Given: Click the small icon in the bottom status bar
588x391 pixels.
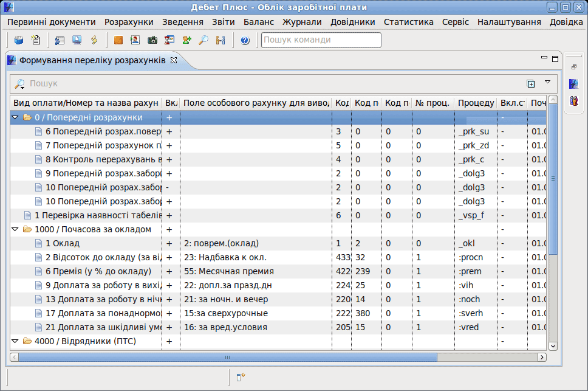Looking at the screenshot, I should coord(241,377).
